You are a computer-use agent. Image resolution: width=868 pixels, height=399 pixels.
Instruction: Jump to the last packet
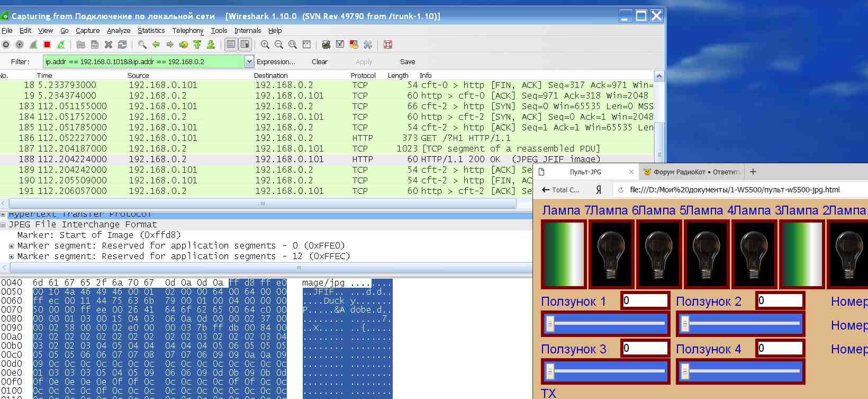coord(211,45)
